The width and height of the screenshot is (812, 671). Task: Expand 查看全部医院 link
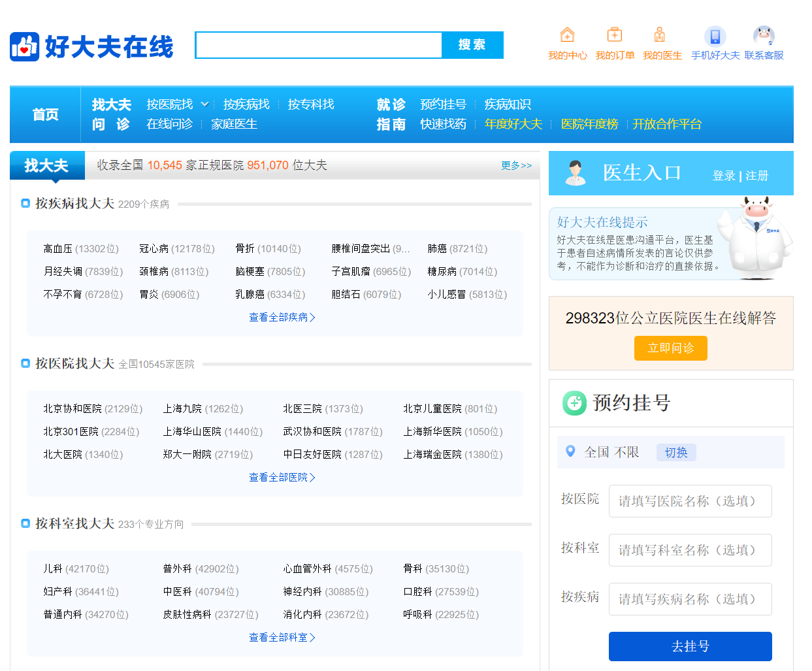[x=282, y=478]
